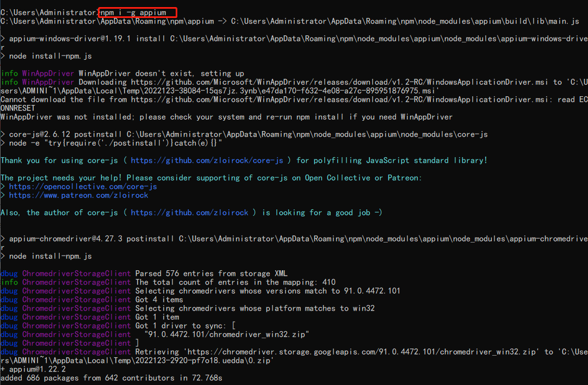
Task: Click 'is looking for a good job' text
Action: 322,213
